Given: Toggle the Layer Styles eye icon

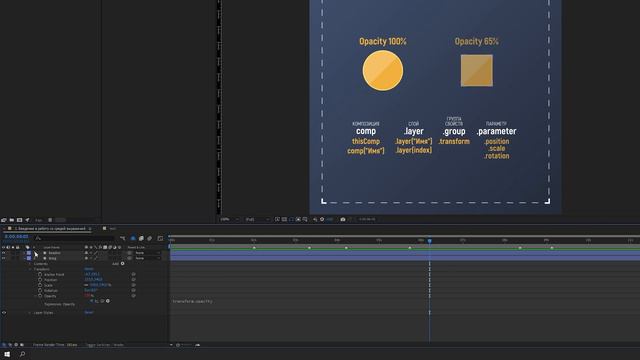Looking at the screenshot, I should click(x=4, y=313).
